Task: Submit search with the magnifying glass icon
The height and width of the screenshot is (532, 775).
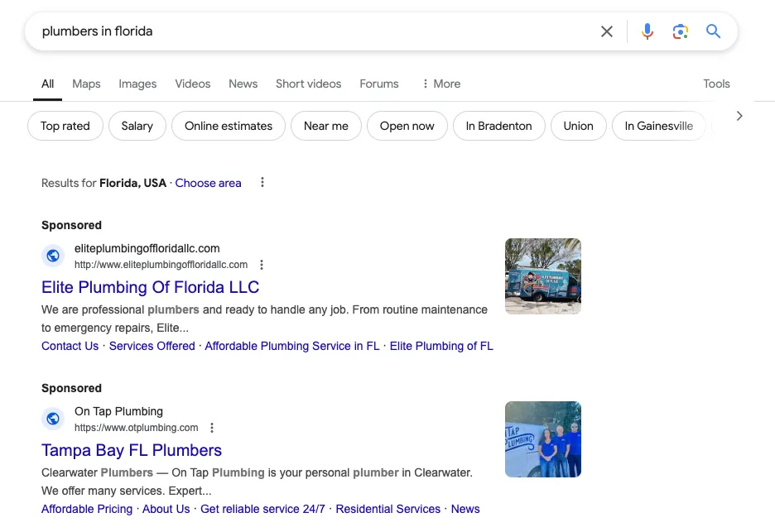Action: point(713,31)
